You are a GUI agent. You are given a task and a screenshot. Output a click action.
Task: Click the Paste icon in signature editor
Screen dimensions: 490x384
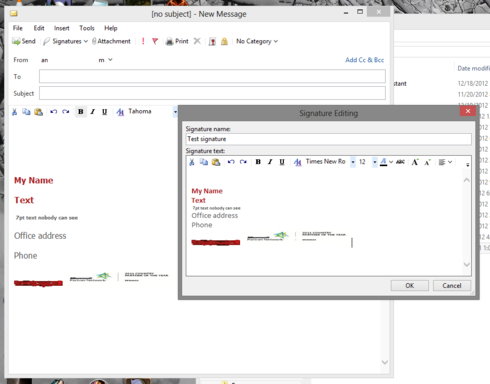(x=216, y=162)
